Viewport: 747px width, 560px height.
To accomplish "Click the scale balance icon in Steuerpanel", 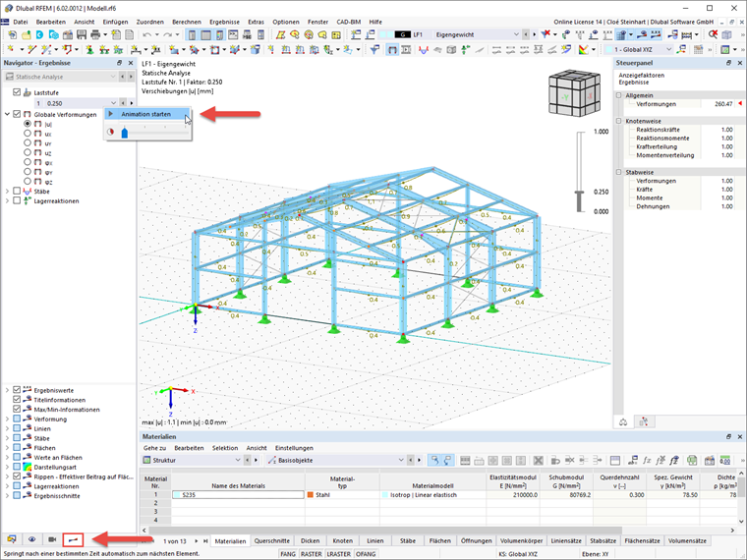I will (623, 421).
